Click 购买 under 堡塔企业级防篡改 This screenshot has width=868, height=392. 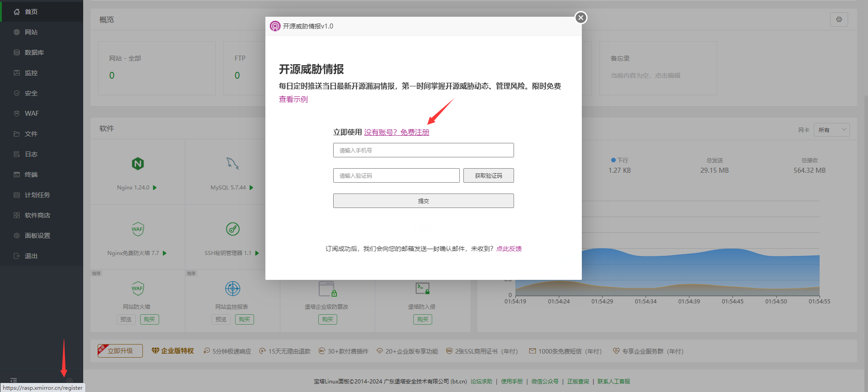(x=328, y=320)
